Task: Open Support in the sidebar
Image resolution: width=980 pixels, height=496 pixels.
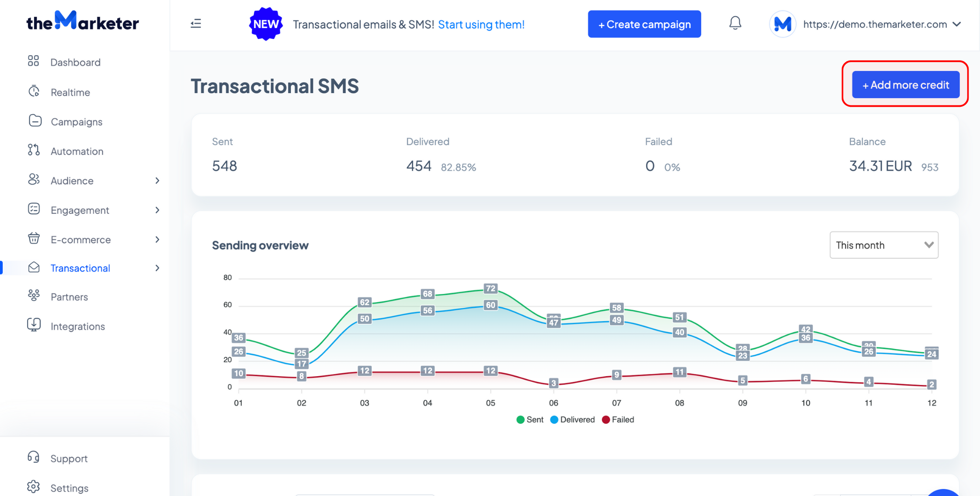Action: pos(69,458)
